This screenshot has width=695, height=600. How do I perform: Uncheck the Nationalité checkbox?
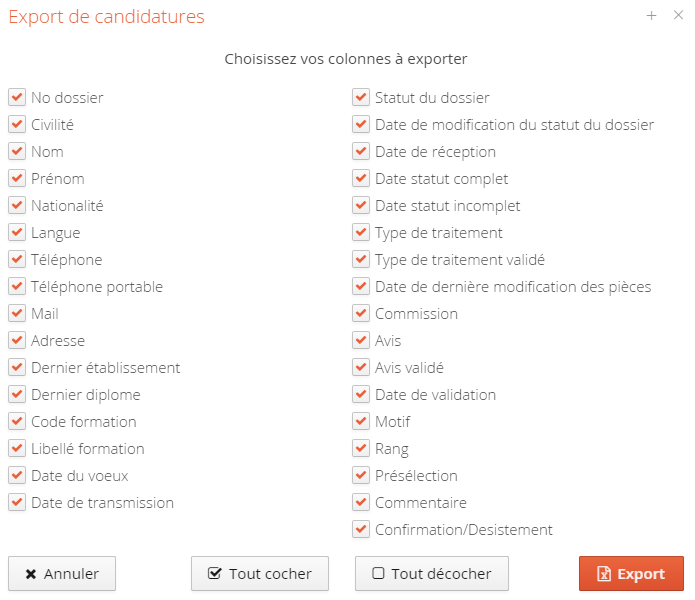(x=17, y=206)
